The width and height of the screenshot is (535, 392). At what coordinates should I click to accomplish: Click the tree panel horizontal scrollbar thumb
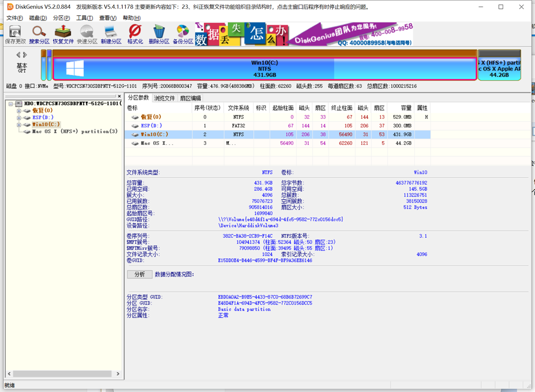point(62,374)
